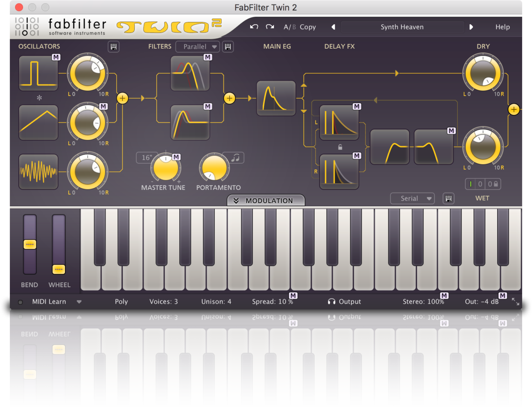Click the dry/wet output plus node
Screen dimensions: 532x408
click(x=514, y=109)
